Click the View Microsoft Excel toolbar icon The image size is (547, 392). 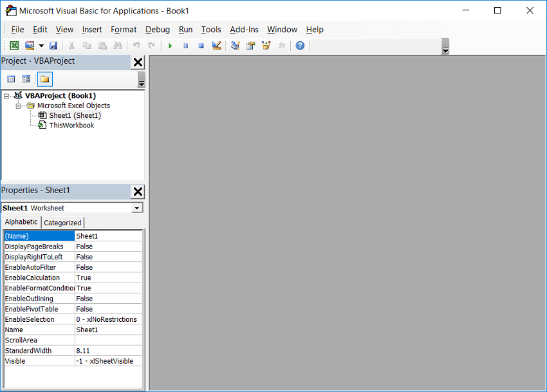(x=14, y=46)
